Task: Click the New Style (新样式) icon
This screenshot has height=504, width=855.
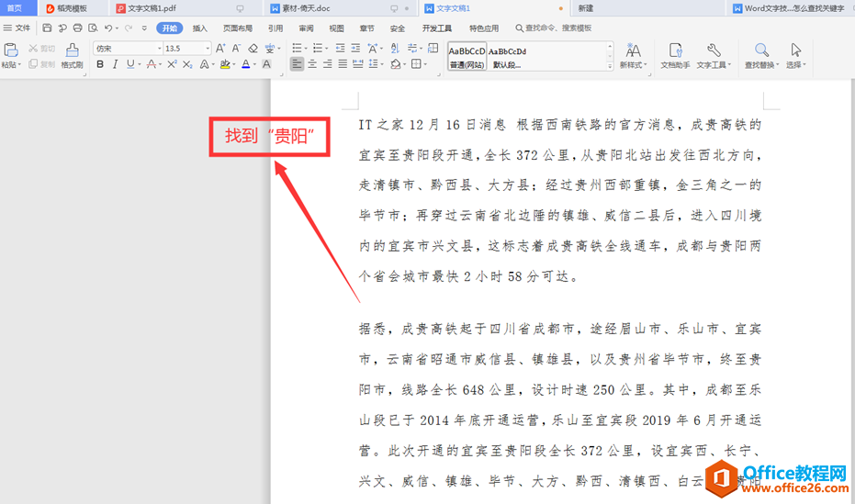Action: coord(633,50)
